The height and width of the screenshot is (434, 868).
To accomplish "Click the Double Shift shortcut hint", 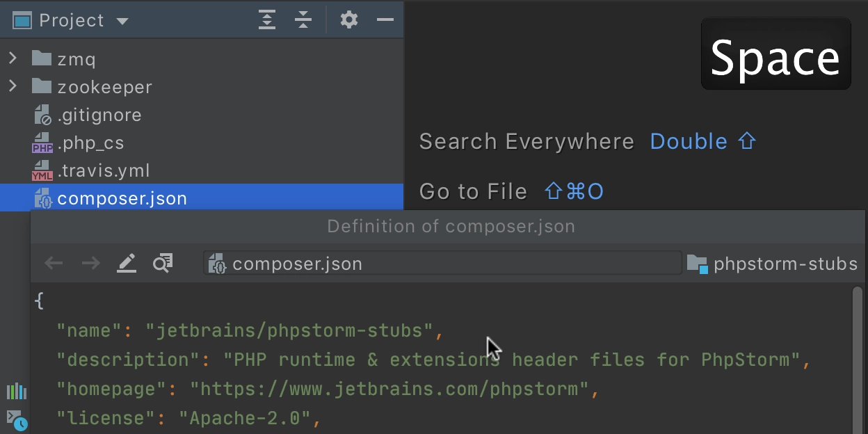I will point(702,142).
